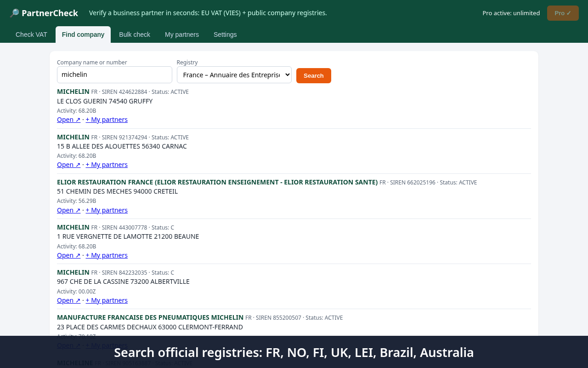Click the address 23 PLACE DES CARMES DECHAUX
This screenshot has height=368, width=588.
[150, 327]
